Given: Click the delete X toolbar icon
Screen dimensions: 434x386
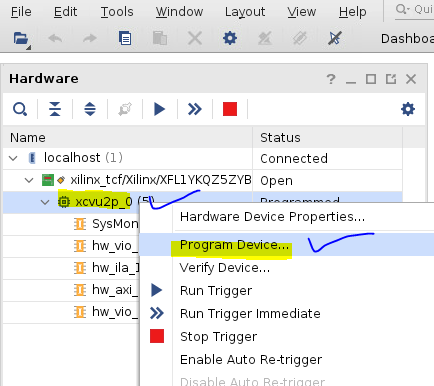Looking at the screenshot, I should click(195, 38).
